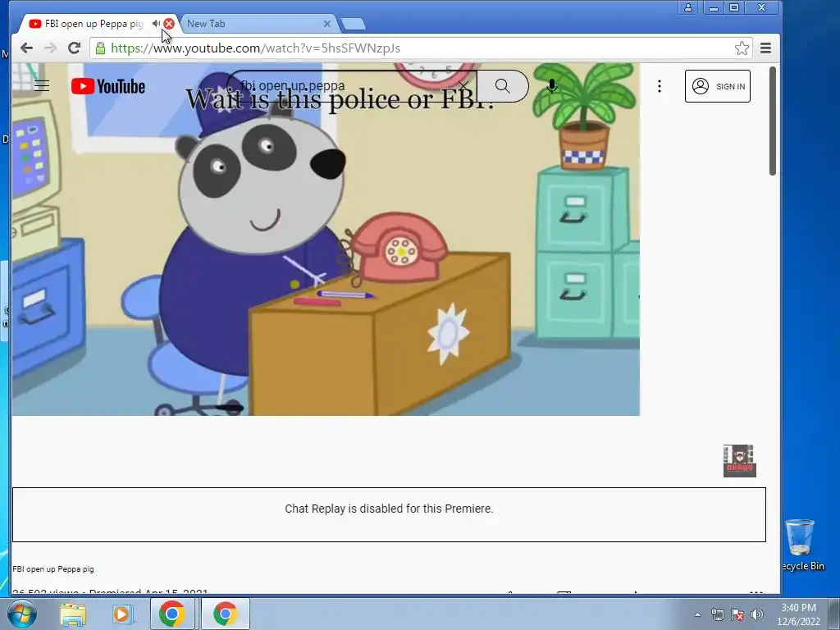Close the New Tab tab
Image resolution: width=840 pixels, height=630 pixels.
pos(327,24)
